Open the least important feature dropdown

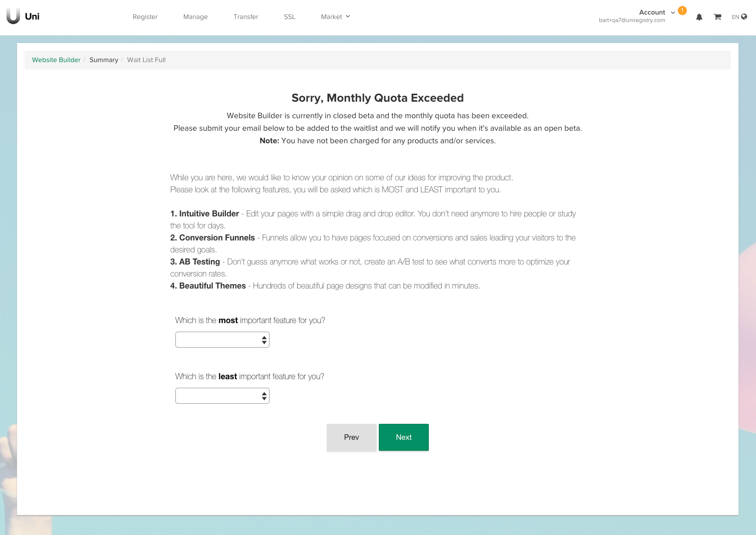click(222, 396)
